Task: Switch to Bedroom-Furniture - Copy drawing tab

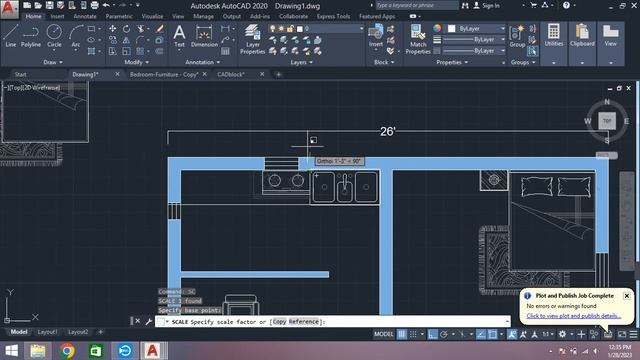Action: 164,74
